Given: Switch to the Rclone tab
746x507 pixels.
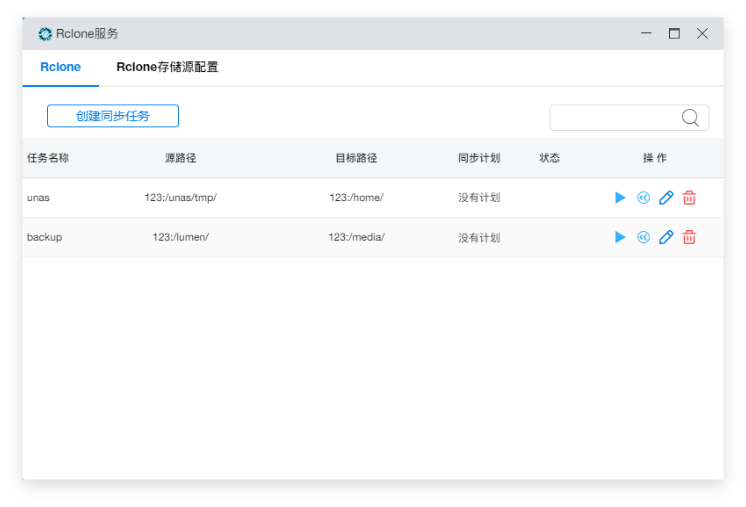Looking at the screenshot, I should click(60, 67).
